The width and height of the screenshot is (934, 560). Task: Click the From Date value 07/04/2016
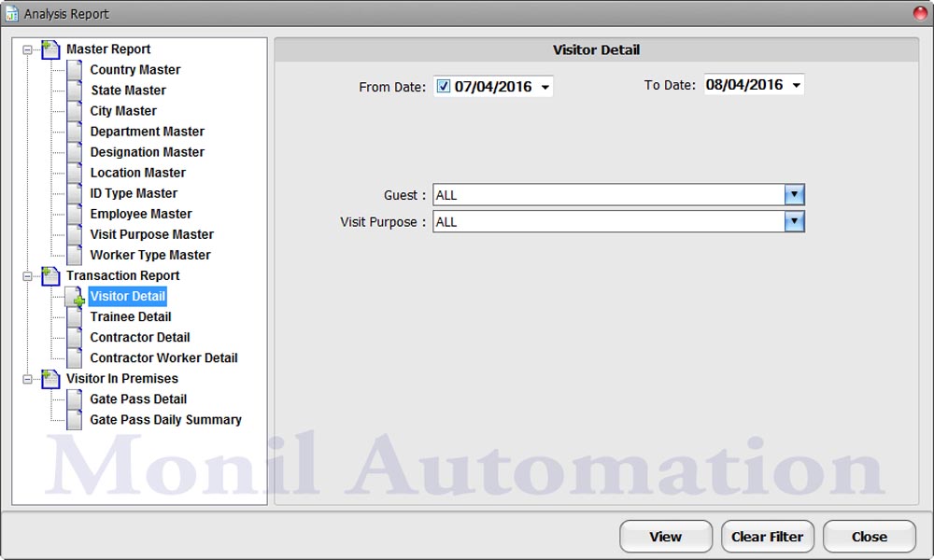(x=493, y=87)
